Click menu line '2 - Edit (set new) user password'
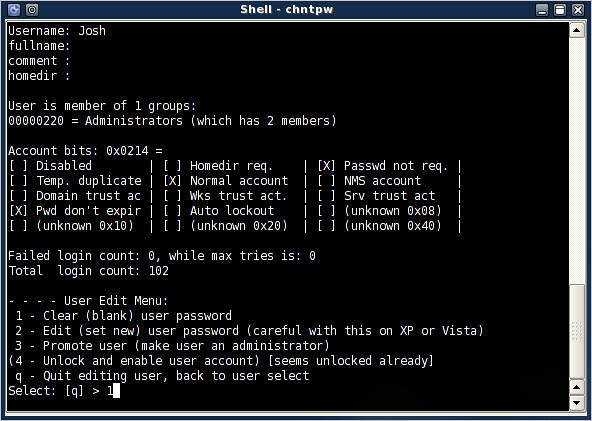 click(x=249, y=331)
